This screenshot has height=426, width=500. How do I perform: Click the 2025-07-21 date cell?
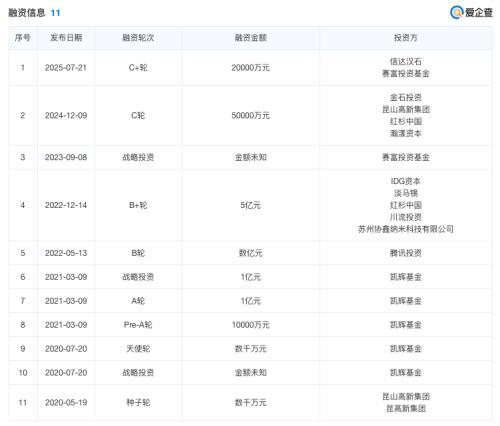click(66, 68)
